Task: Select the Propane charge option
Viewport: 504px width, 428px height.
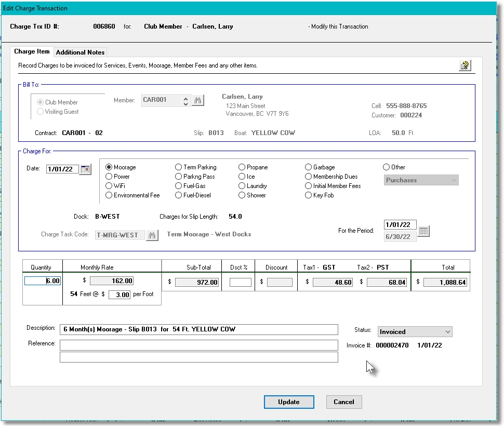Action: click(x=241, y=167)
